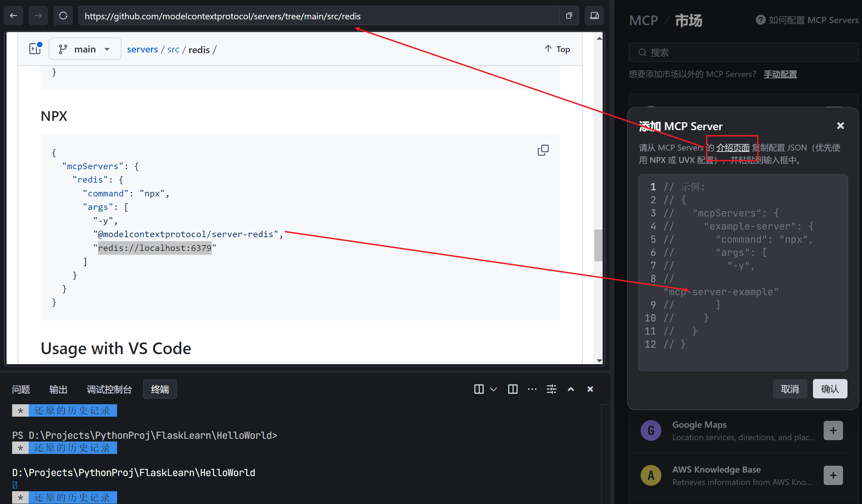
Task: Click Google Maps avatar icon
Action: (651, 430)
